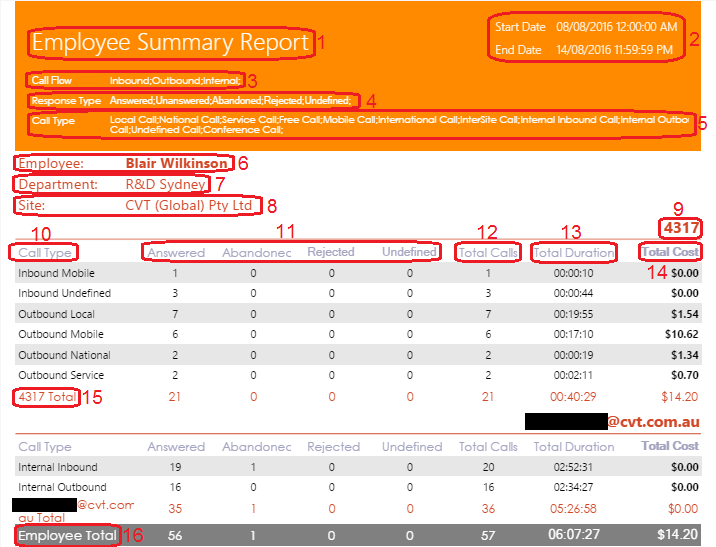Click the Total Duration header in first table

pyautogui.click(x=574, y=252)
